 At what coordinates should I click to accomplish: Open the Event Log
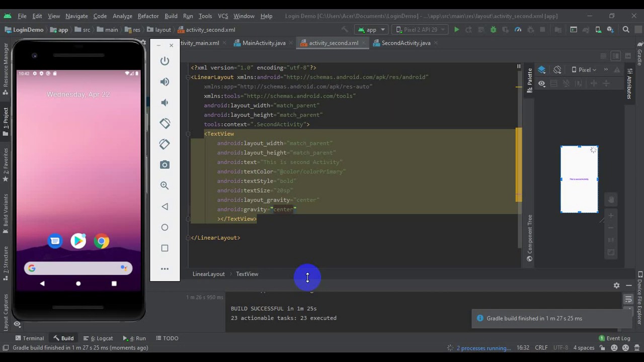[614, 338]
